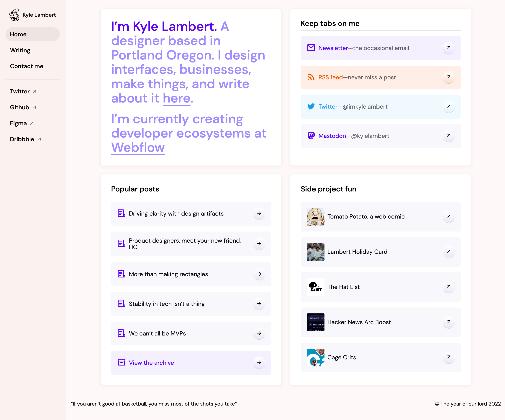
Task: Click the RSS feed link text
Action: point(330,77)
